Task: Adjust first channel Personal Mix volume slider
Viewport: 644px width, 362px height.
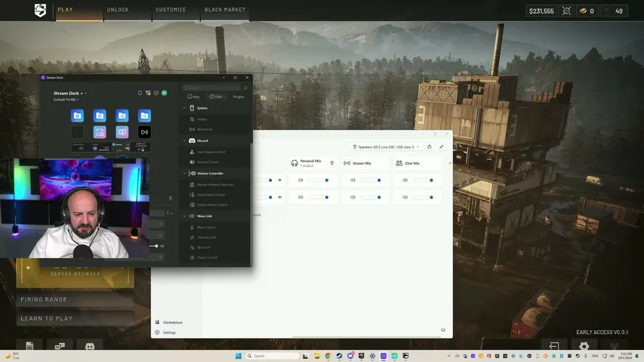Action: pyautogui.click(x=319, y=180)
